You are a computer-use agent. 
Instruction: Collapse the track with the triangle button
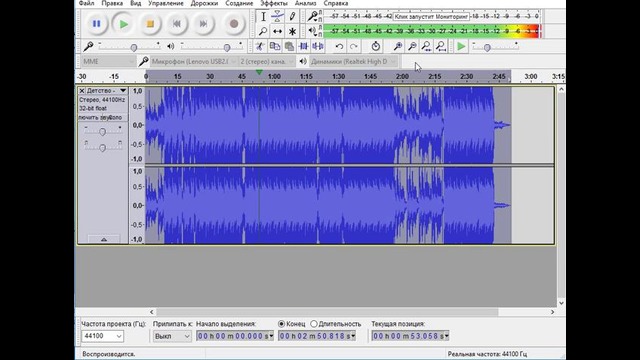click(x=104, y=239)
